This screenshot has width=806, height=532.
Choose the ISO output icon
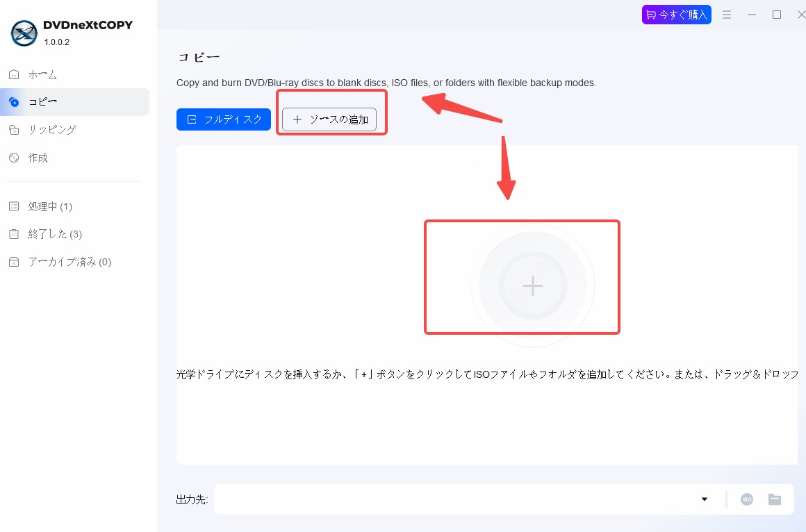pos(747,499)
